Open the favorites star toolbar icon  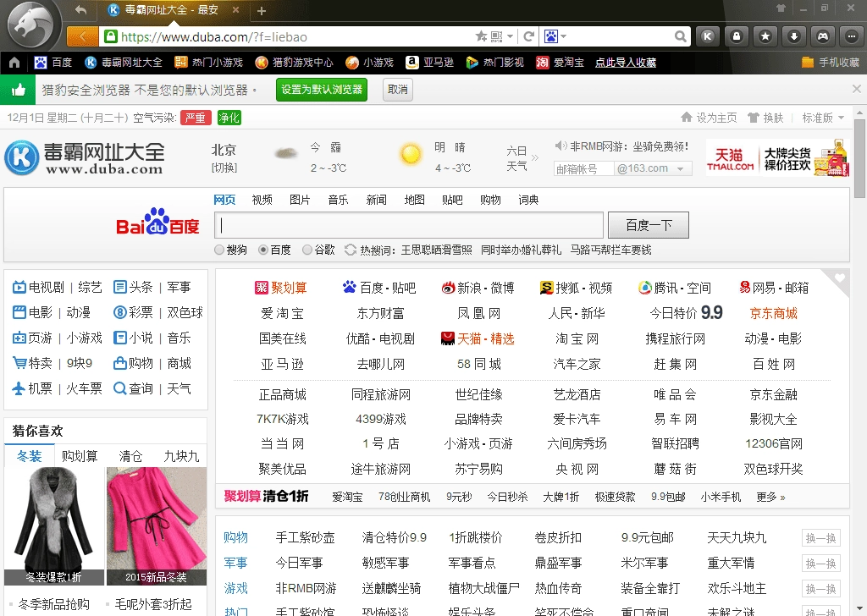(765, 36)
